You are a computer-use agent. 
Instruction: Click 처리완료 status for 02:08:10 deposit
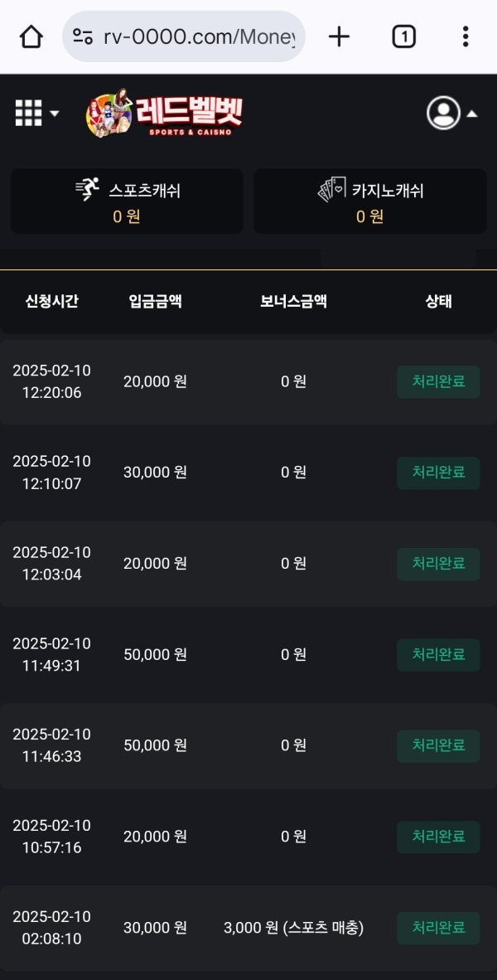438,928
